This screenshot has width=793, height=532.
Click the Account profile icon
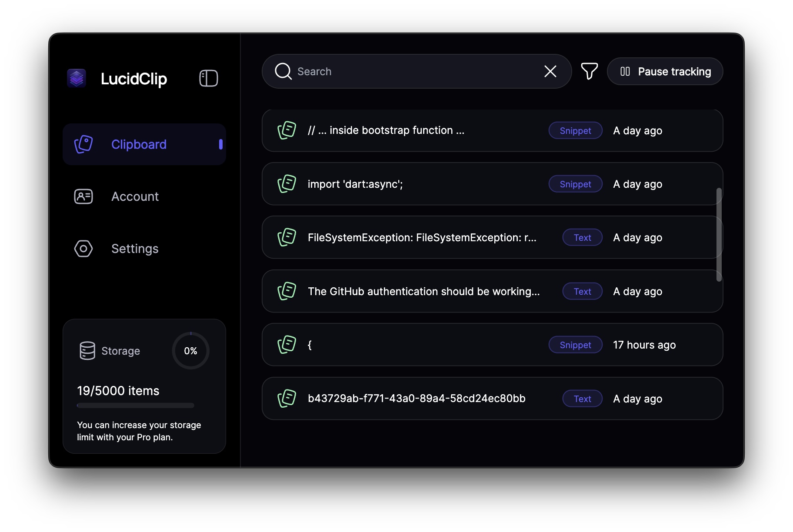pos(83,196)
